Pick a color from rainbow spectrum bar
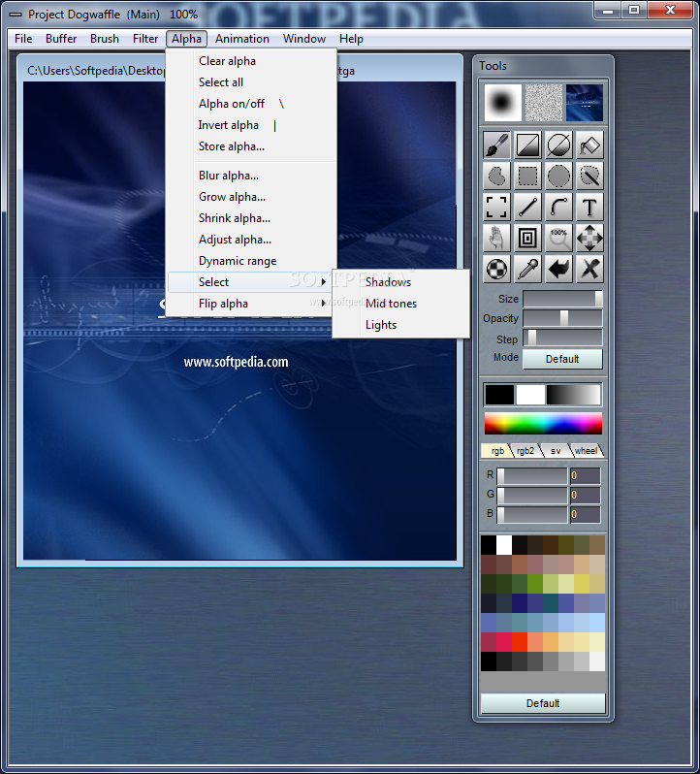This screenshot has width=700, height=774. pos(543,424)
